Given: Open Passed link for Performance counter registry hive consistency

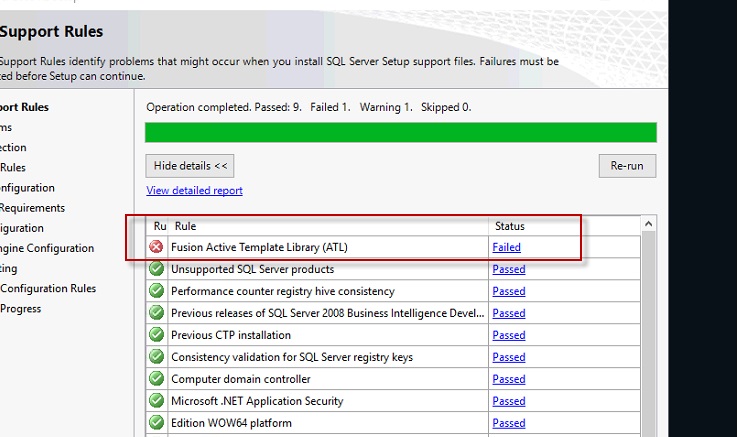Looking at the screenshot, I should [x=509, y=291].
